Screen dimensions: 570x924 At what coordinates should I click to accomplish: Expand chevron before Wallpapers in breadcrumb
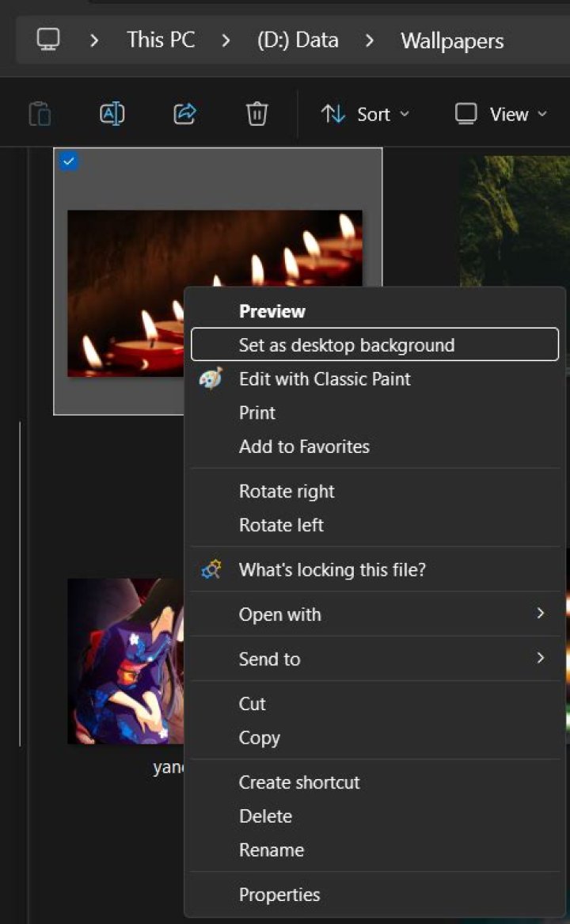point(370,40)
